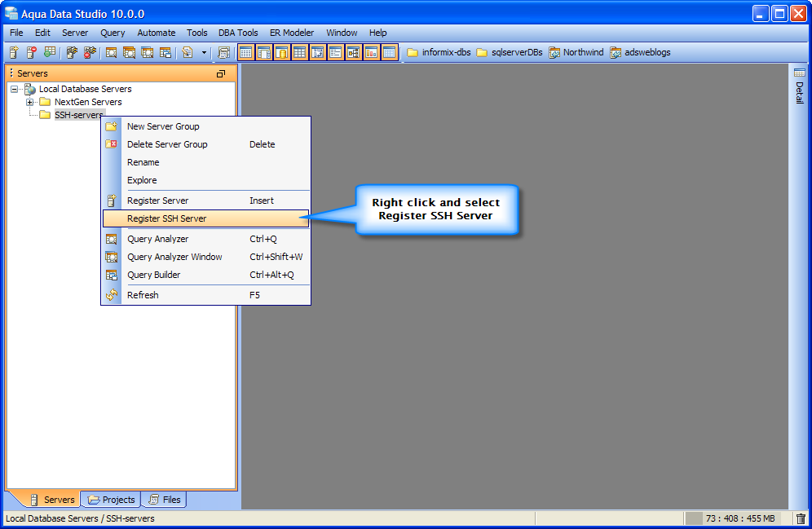
Task: Click the grid with green dot toolbar icon
Action: point(50,52)
